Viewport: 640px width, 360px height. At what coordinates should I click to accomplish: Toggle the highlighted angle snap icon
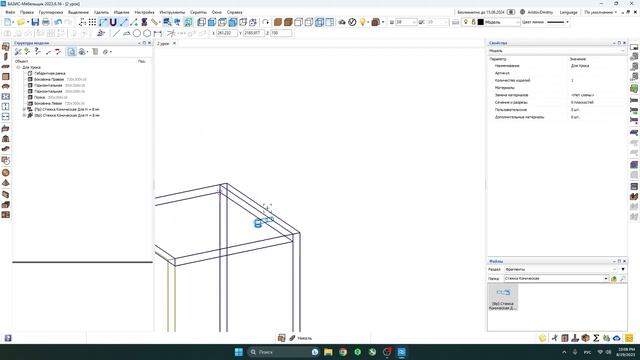click(x=103, y=22)
